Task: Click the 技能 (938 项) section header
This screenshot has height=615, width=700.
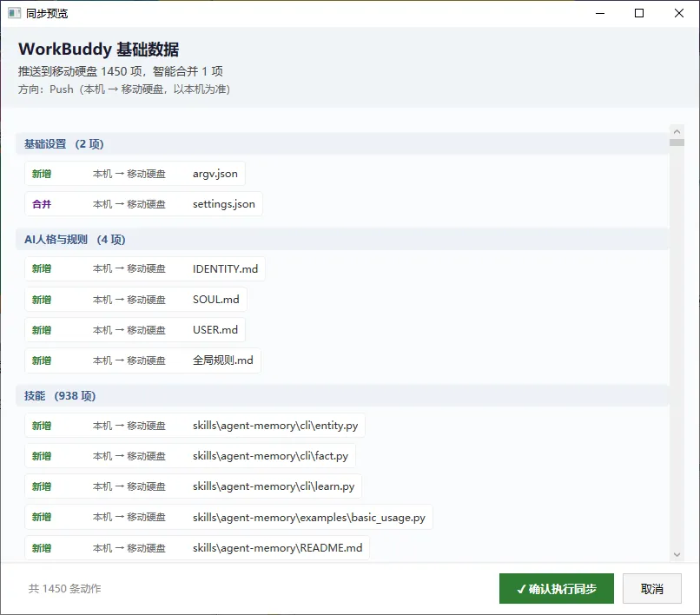Action: [342, 396]
